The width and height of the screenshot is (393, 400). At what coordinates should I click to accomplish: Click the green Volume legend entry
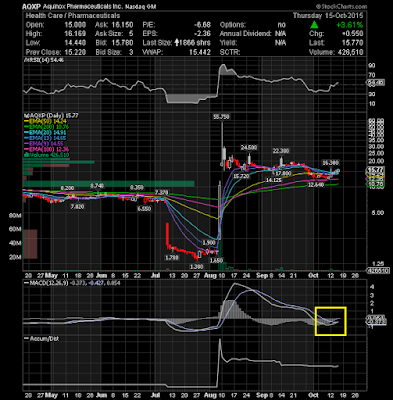[47, 155]
